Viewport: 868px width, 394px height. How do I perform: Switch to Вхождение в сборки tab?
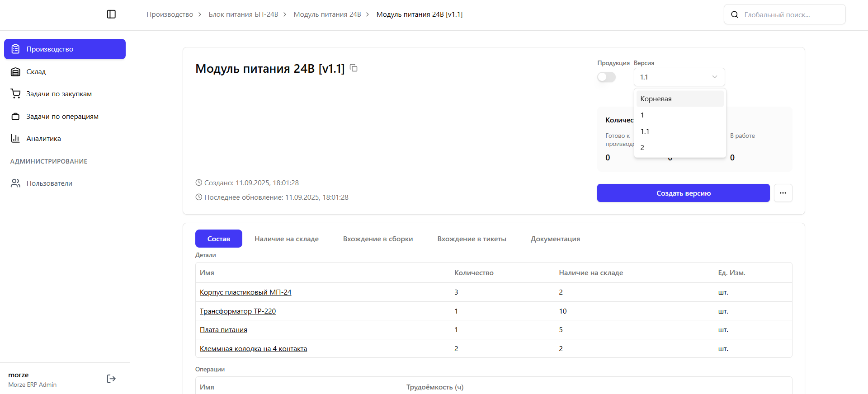pyautogui.click(x=377, y=239)
